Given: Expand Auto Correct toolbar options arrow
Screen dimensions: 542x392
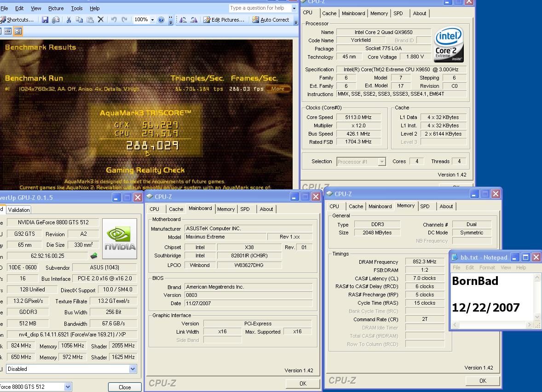Looking at the screenshot, I should tap(296, 22).
